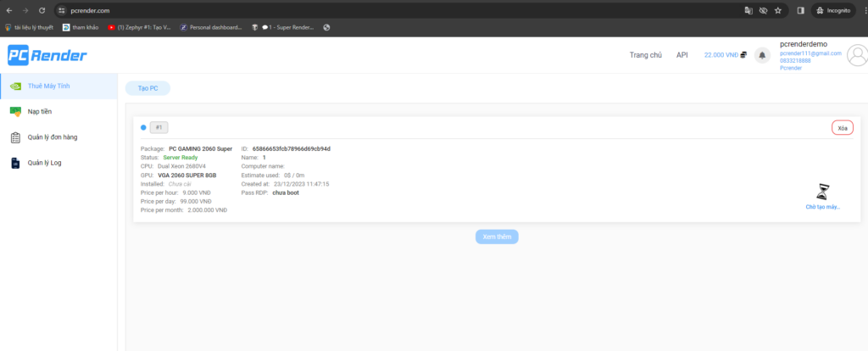This screenshot has height=351, width=868.
Task: Click the Incognito indicator
Action: point(834,10)
